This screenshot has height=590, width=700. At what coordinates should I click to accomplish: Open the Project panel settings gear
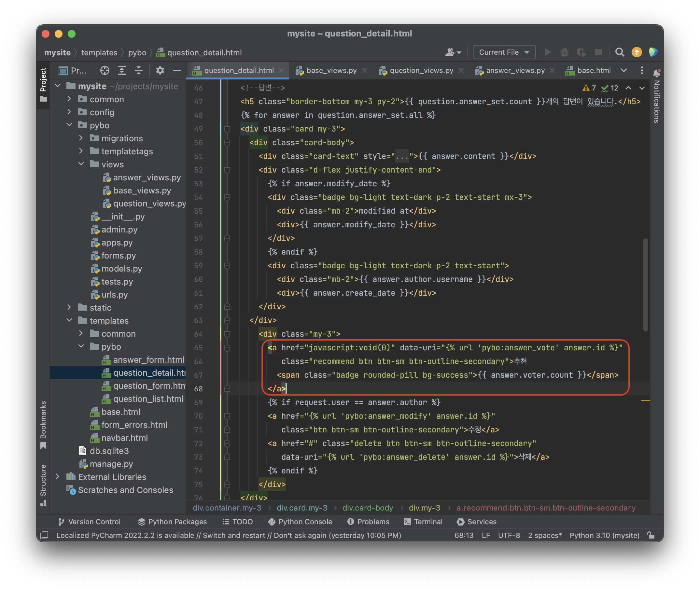tap(160, 70)
